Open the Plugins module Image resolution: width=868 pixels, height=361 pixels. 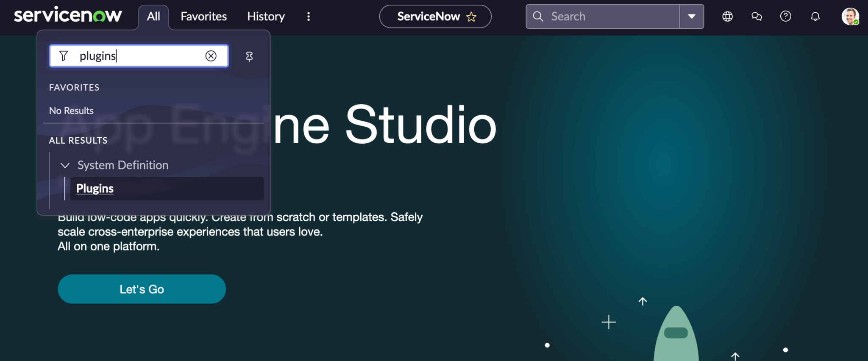click(x=167, y=189)
